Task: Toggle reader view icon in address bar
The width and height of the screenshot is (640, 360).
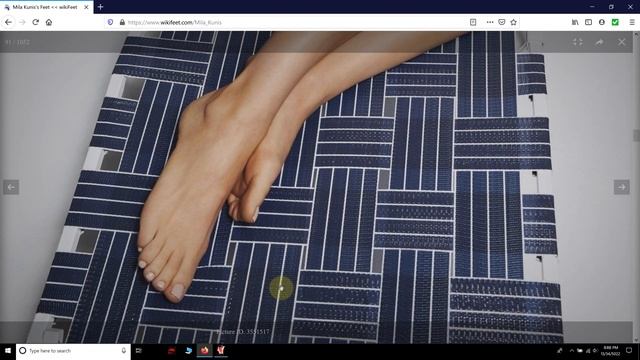Action: coord(473,22)
